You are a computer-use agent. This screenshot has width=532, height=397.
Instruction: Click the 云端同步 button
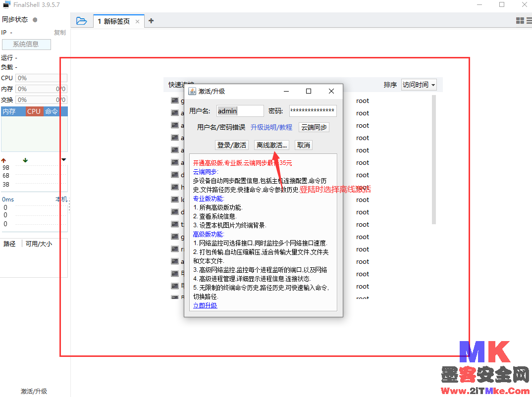click(x=314, y=127)
